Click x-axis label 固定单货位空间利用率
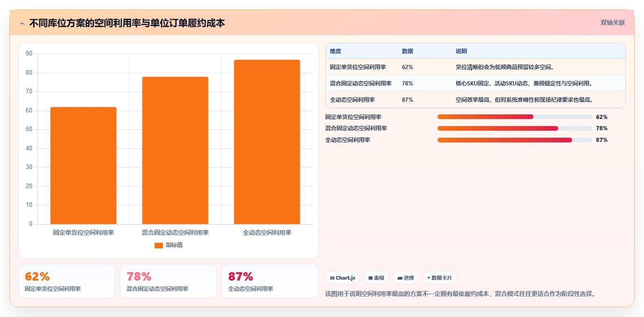644x317 pixels. click(x=83, y=232)
